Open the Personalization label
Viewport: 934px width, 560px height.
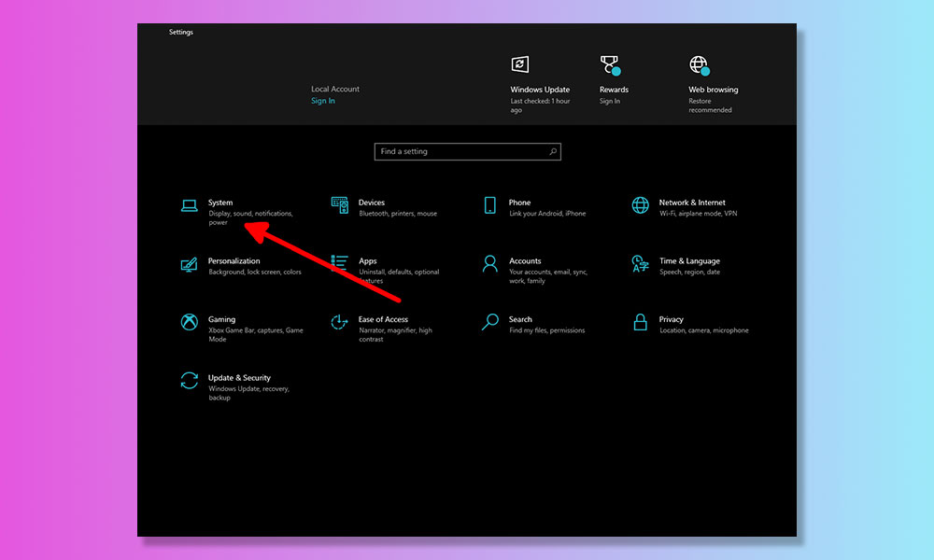coord(234,260)
